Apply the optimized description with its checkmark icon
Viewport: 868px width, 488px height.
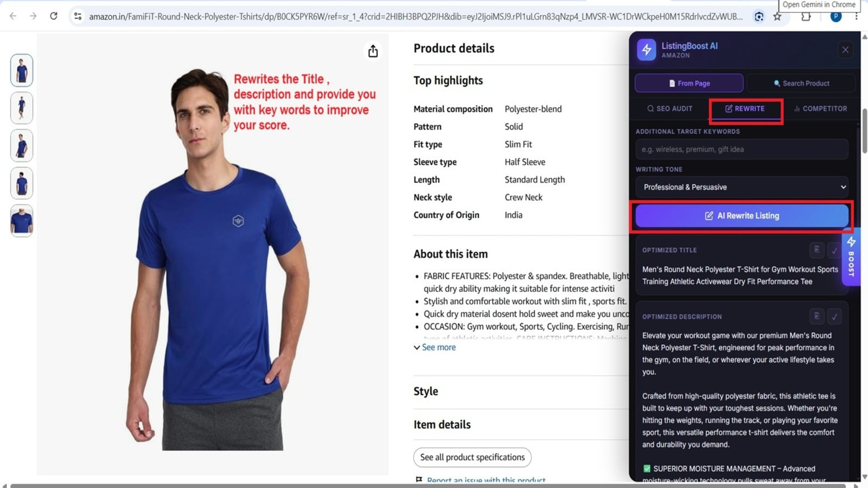834,316
